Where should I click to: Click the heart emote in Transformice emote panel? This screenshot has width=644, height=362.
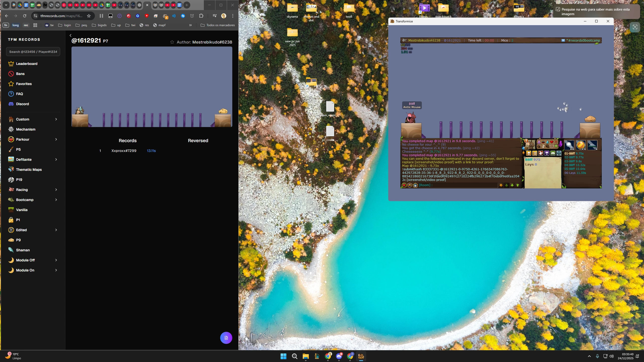click(552, 142)
